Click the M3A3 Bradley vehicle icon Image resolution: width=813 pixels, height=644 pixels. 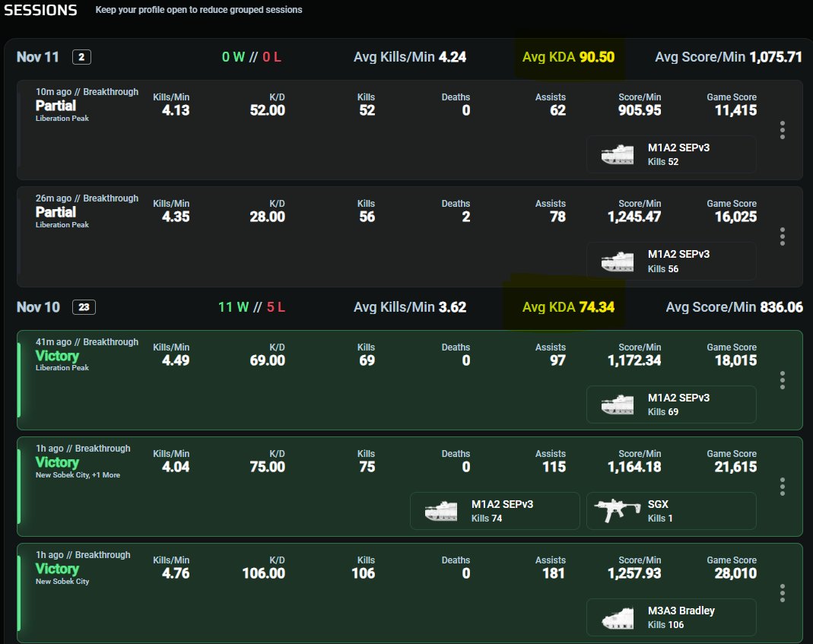pos(617,617)
